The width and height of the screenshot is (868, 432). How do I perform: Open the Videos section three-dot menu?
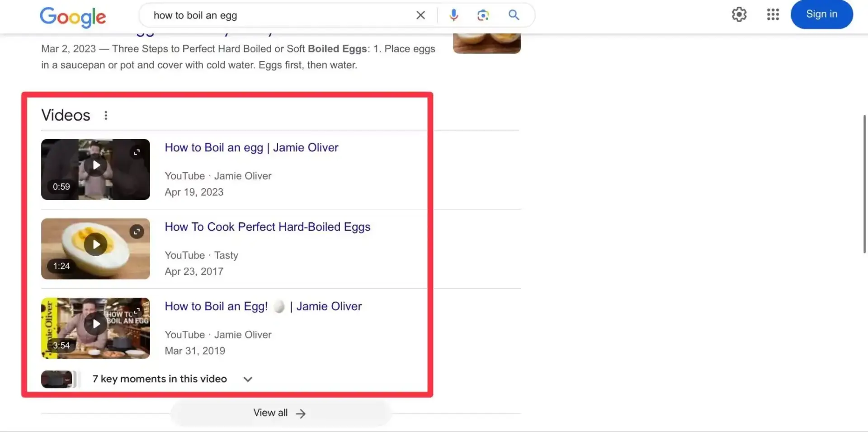click(x=106, y=116)
